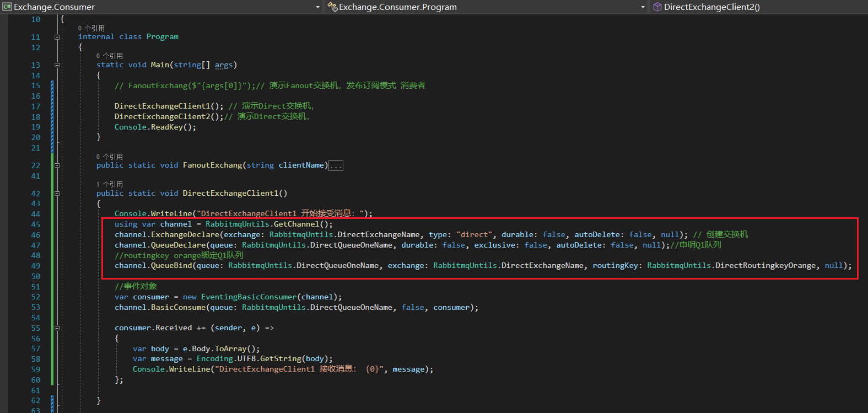Open the references CodeLens above FanoutExchang method
Screen dimensions: 868x413
[x=110, y=157]
